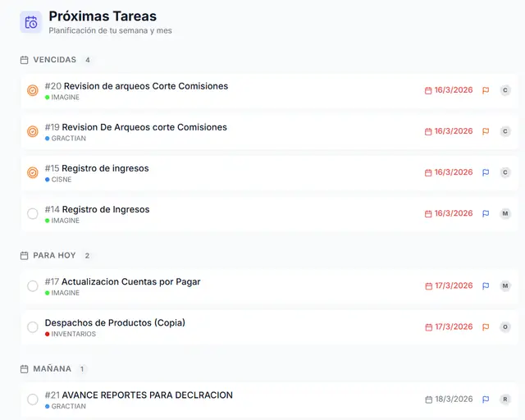The width and height of the screenshot is (525, 420).
Task: Toggle completion circle for task #19
Action: tap(33, 131)
